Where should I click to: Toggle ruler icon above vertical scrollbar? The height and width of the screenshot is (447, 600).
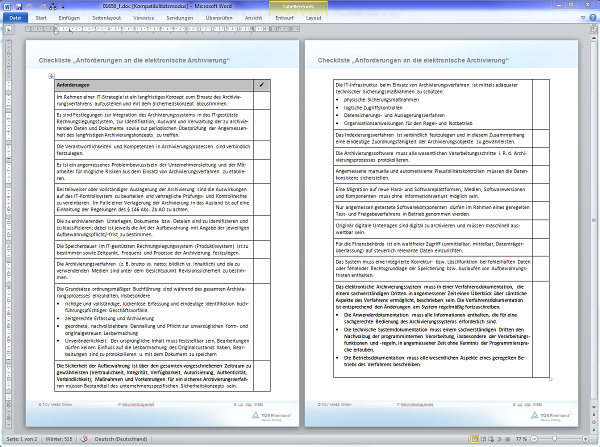click(x=593, y=30)
